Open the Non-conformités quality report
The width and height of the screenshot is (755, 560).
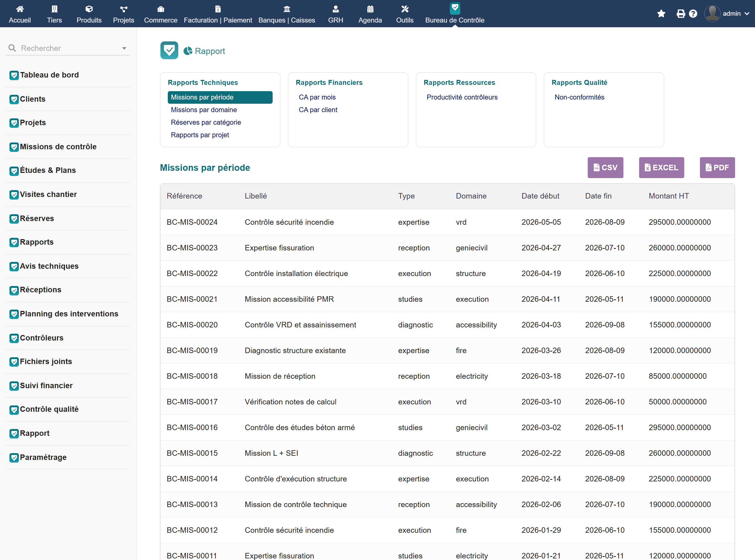pyautogui.click(x=579, y=97)
